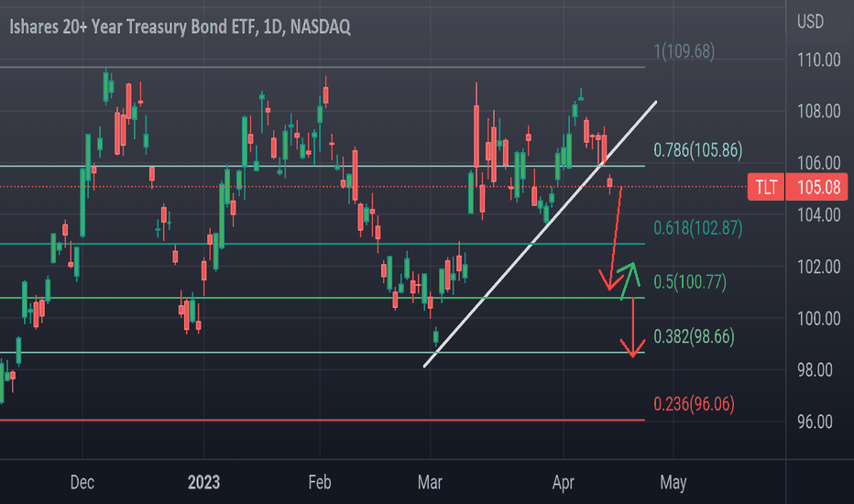Click the 96.00 price axis label
The height and width of the screenshot is (504, 854).
click(x=815, y=422)
